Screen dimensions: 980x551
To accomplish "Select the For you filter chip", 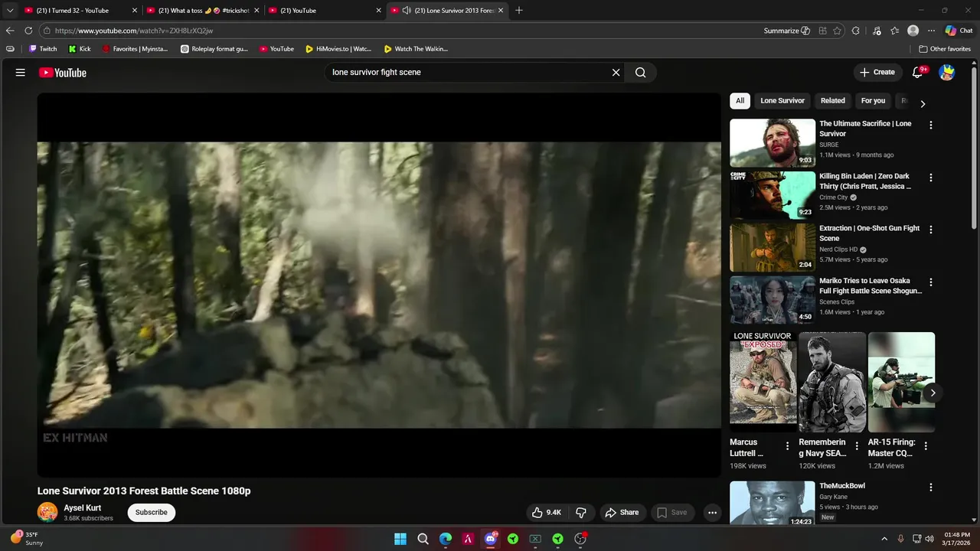I will click(873, 100).
